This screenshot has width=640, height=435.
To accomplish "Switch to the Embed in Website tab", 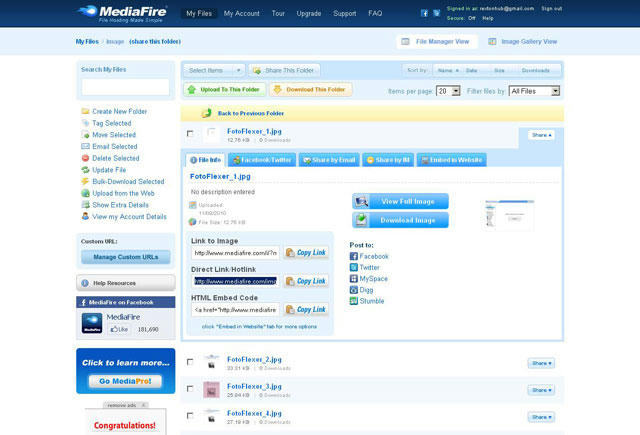I will [451, 160].
